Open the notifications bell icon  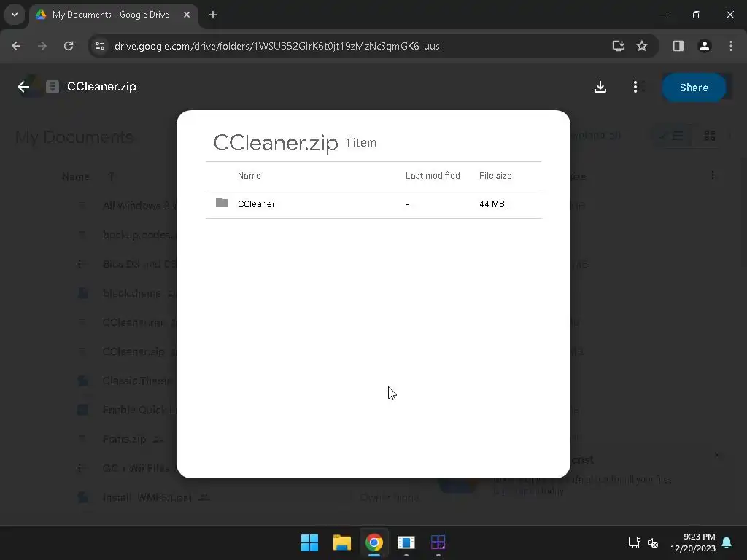[727, 542]
